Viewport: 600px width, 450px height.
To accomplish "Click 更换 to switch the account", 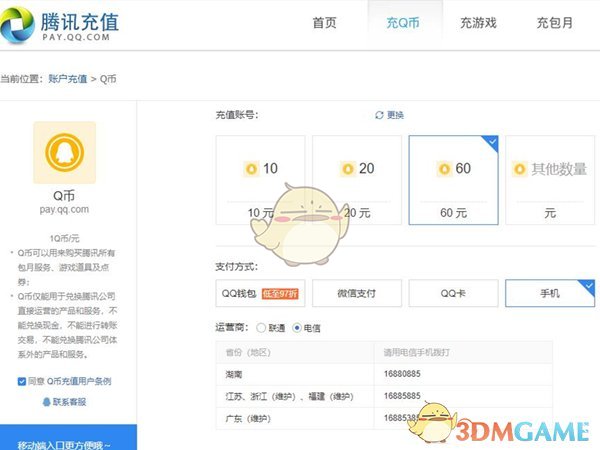I will click(x=395, y=115).
